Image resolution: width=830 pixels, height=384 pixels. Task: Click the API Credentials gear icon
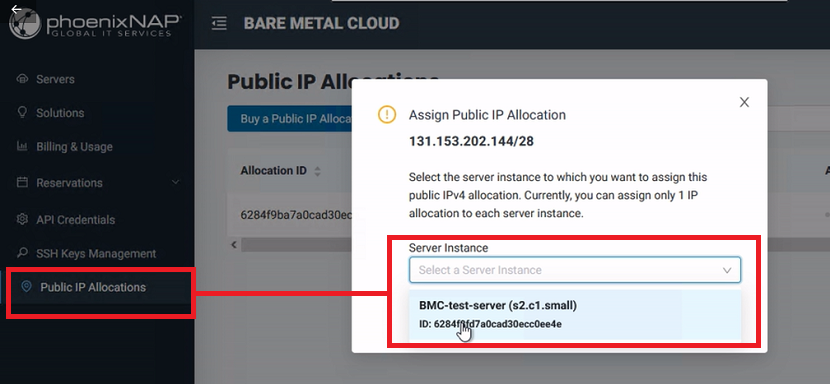[22, 219]
